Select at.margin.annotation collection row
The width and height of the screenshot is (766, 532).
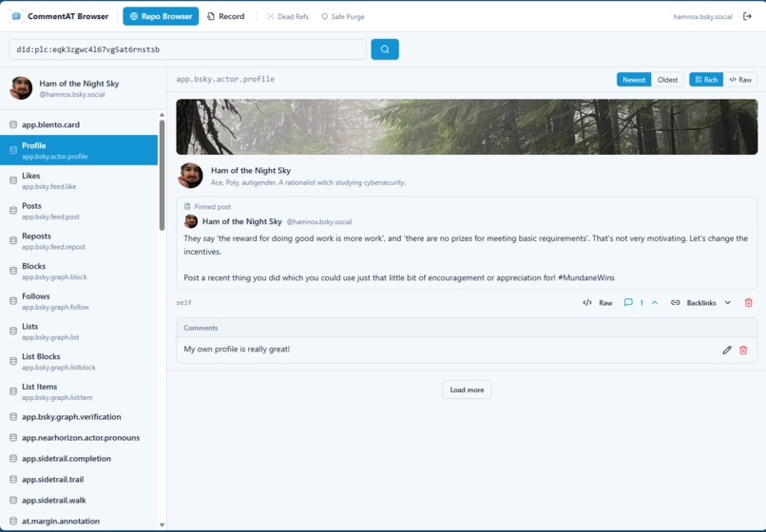79,522
